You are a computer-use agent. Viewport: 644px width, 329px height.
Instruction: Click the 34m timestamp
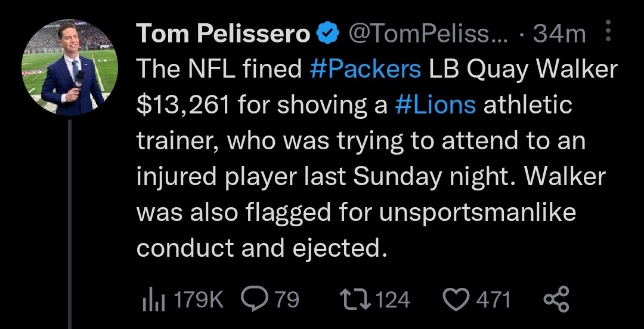click(559, 34)
